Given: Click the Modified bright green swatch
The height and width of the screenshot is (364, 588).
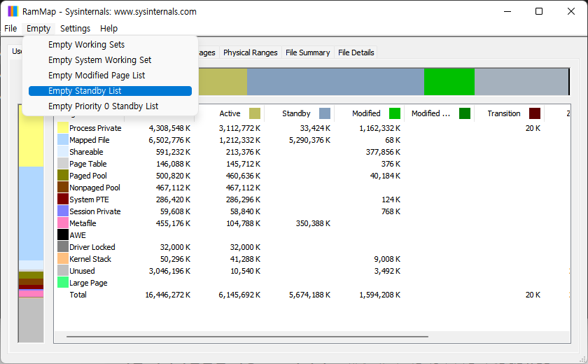Looking at the screenshot, I should point(395,113).
